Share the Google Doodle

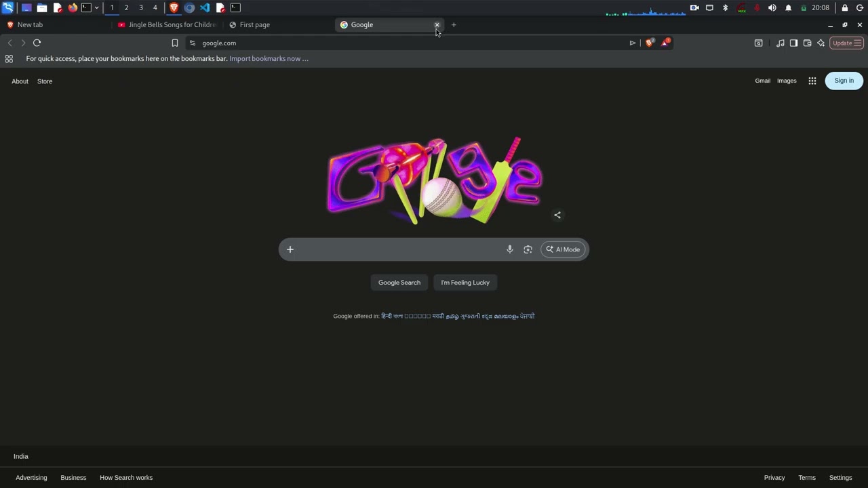pos(557,216)
